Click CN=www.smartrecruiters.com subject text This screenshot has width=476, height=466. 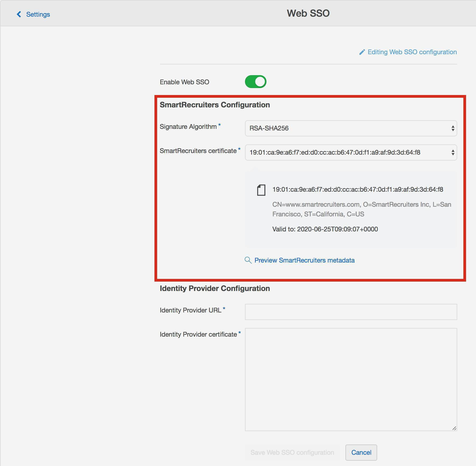click(362, 209)
